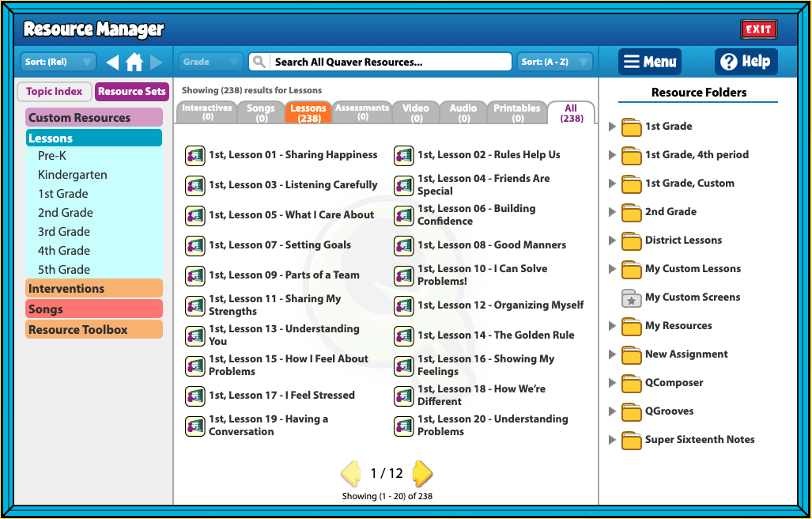
Task: Open the Help button
Action: point(746,63)
